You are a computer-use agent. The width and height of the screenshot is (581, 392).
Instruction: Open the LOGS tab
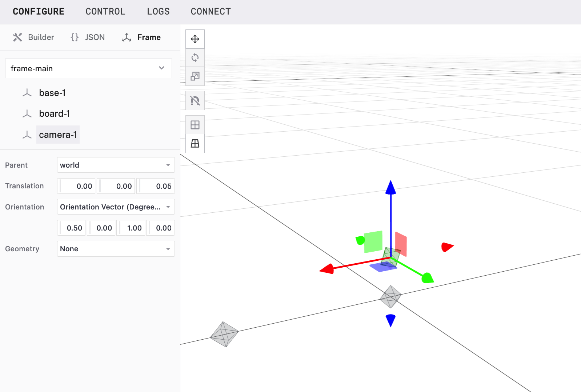pos(158,12)
